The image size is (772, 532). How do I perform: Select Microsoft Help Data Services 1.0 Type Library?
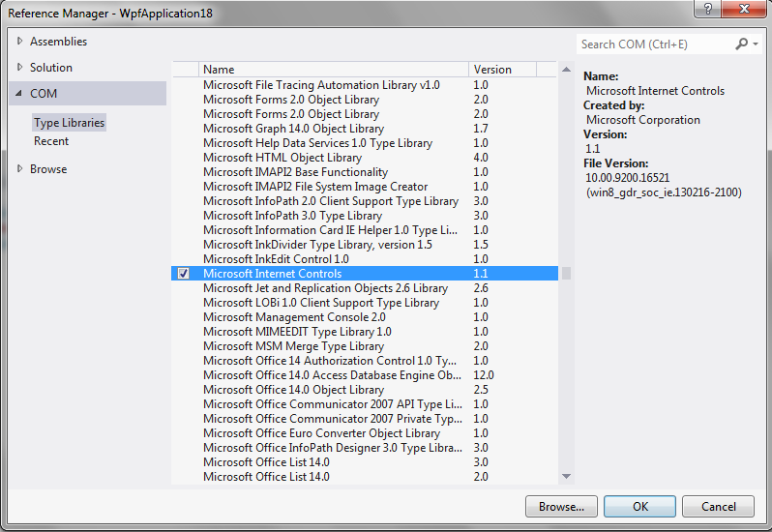(x=365, y=143)
